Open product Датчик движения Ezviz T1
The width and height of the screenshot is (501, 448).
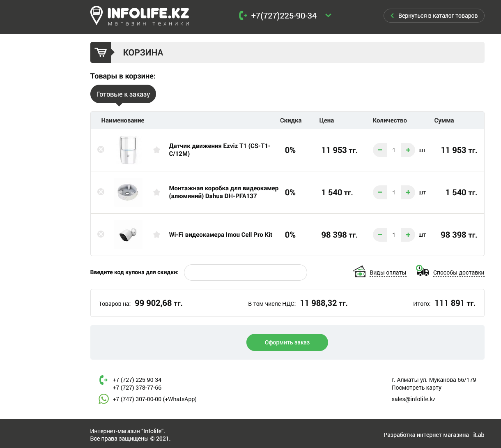click(220, 150)
